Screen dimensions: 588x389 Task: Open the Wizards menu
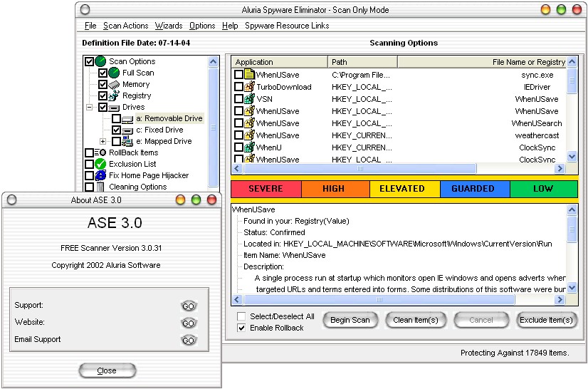(169, 26)
